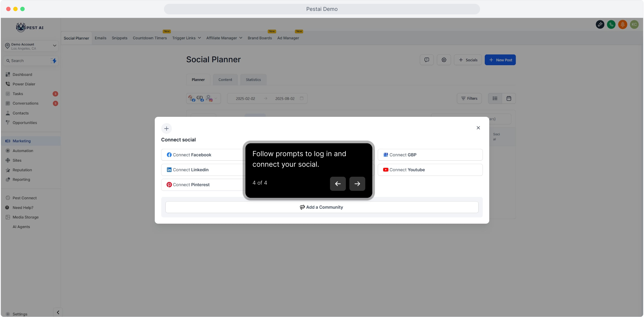The image size is (644, 317).
Task: Open Automation section
Action: [x=23, y=151]
